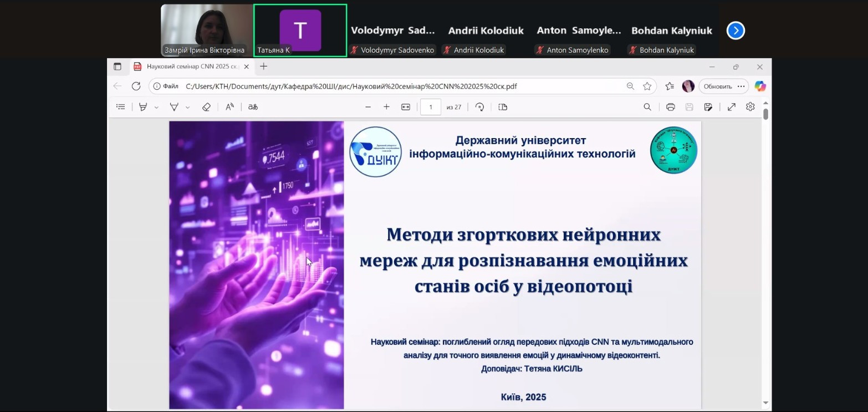Open a new browser tab
The image size is (868, 412).
pyautogui.click(x=264, y=67)
